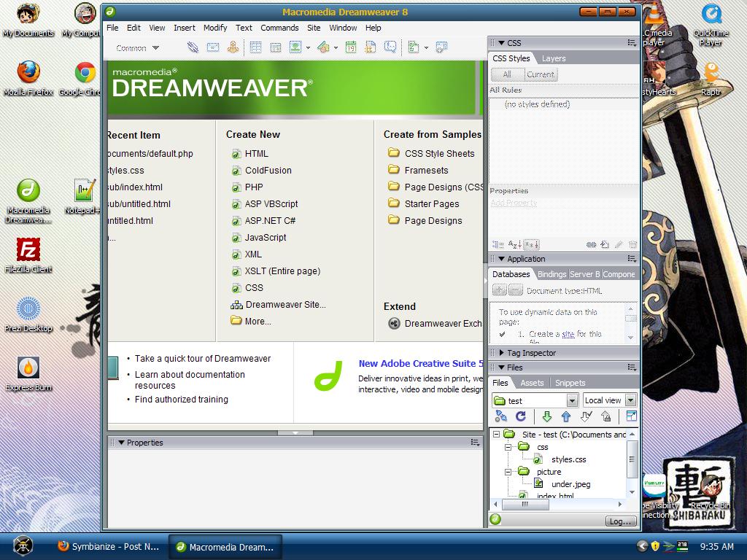The height and width of the screenshot is (560, 747).
Task: Click Take a quick tour of Dreamweaver
Action: (203, 359)
